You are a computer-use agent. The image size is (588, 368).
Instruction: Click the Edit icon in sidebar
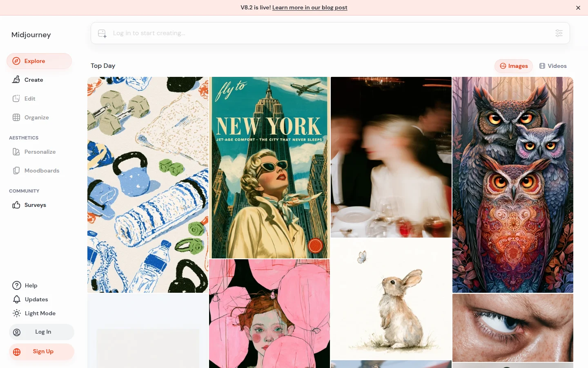pos(16,99)
